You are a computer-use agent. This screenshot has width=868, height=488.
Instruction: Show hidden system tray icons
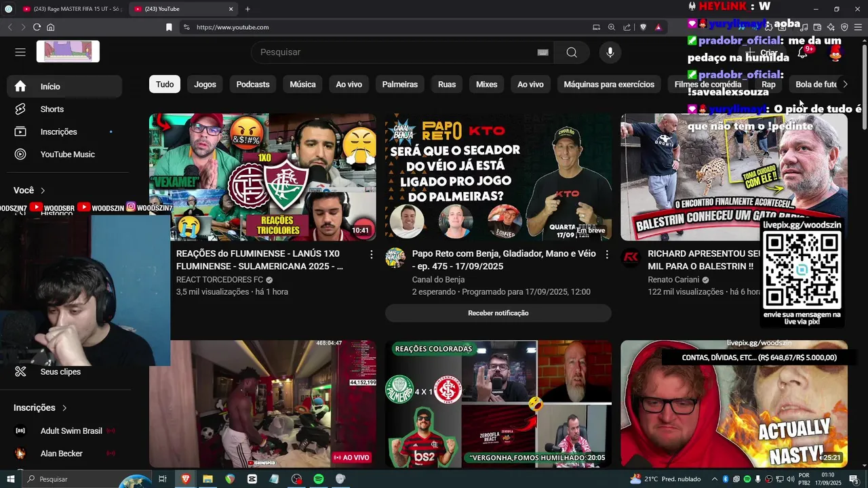714,479
